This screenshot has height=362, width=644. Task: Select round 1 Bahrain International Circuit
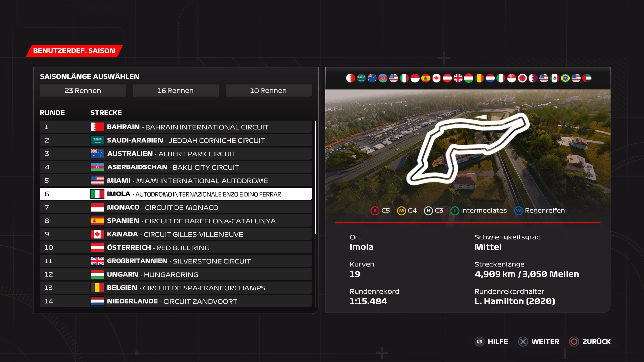click(176, 127)
